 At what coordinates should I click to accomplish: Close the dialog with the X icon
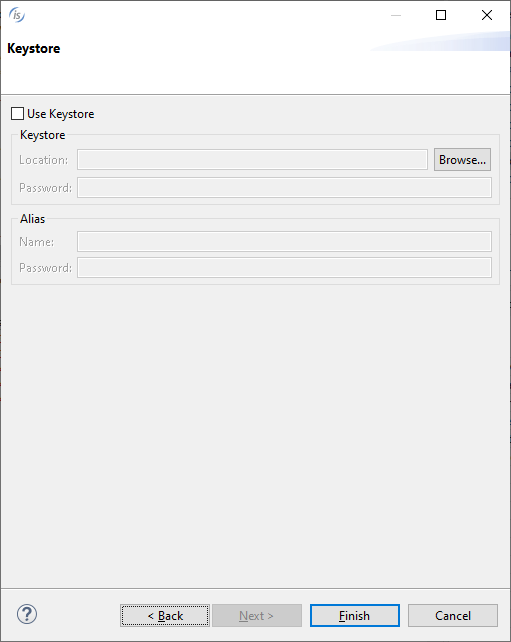(x=487, y=15)
